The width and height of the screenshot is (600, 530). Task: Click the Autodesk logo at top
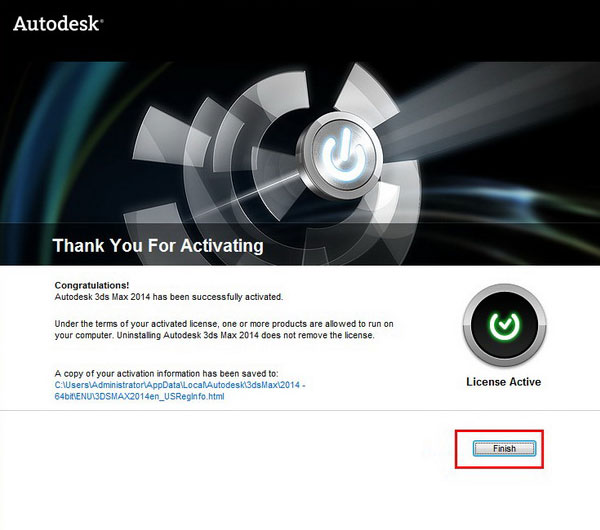tap(58, 23)
